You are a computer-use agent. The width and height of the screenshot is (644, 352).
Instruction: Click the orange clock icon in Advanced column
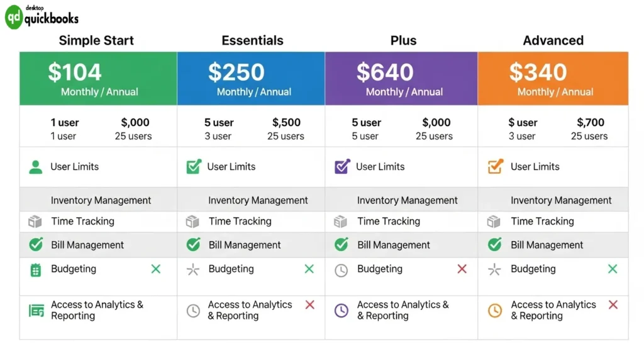click(495, 310)
